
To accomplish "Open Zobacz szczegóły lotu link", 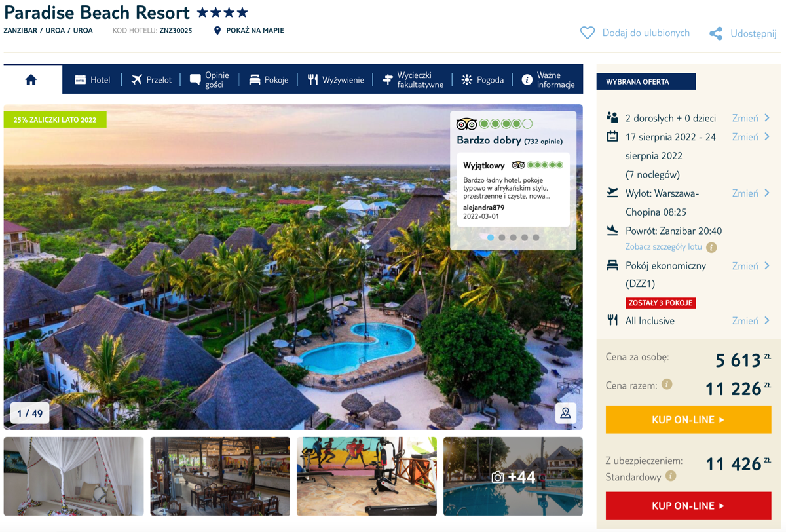I will 664,247.
